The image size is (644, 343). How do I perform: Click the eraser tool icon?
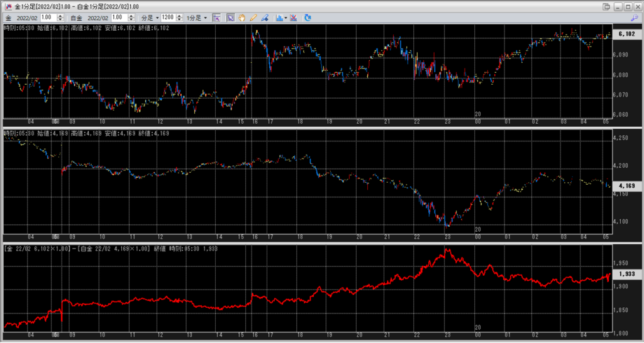[265, 18]
